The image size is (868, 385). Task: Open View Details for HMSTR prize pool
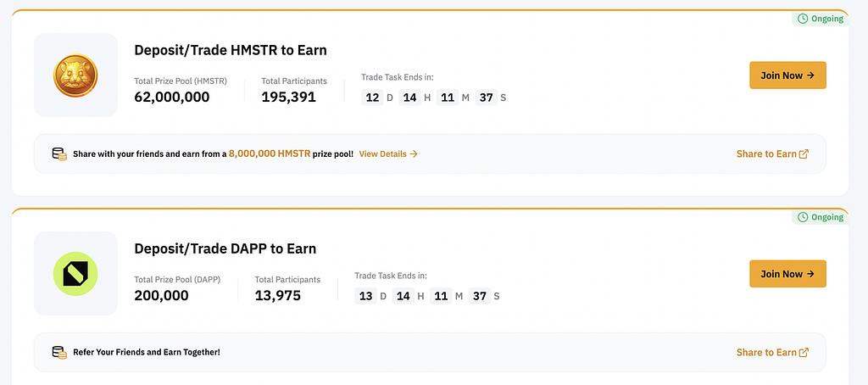(388, 154)
